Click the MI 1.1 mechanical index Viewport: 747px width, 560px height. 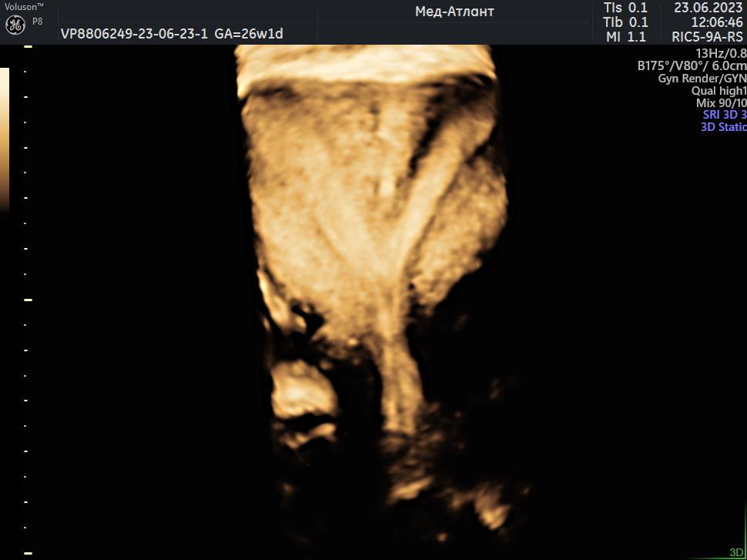pyautogui.click(x=626, y=37)
